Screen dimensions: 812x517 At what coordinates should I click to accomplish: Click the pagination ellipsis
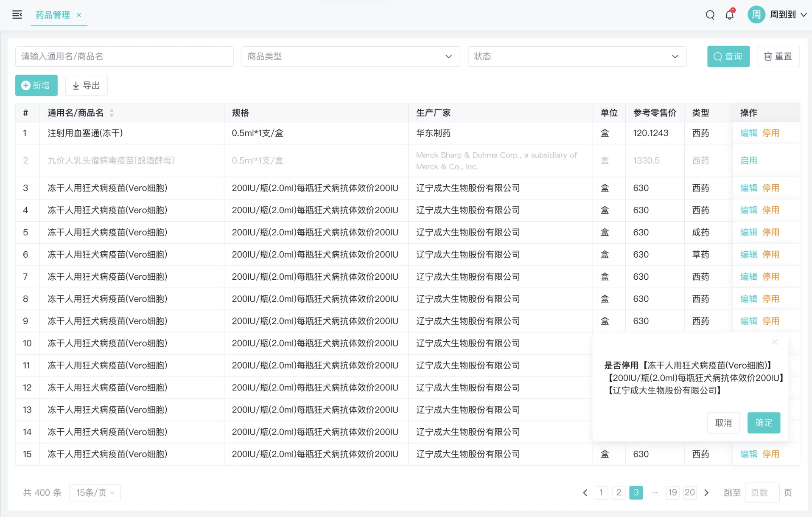[654, 492]
